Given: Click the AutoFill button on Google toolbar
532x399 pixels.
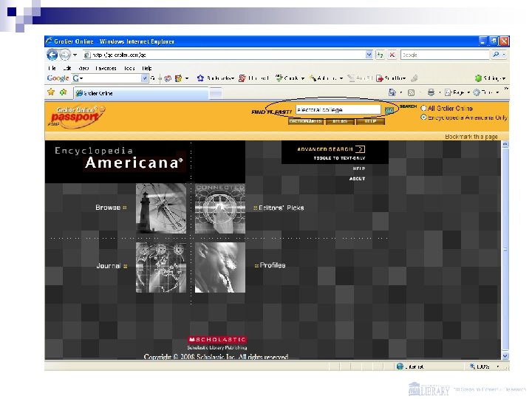Looking at the screenshot, I should pos(360,78).
